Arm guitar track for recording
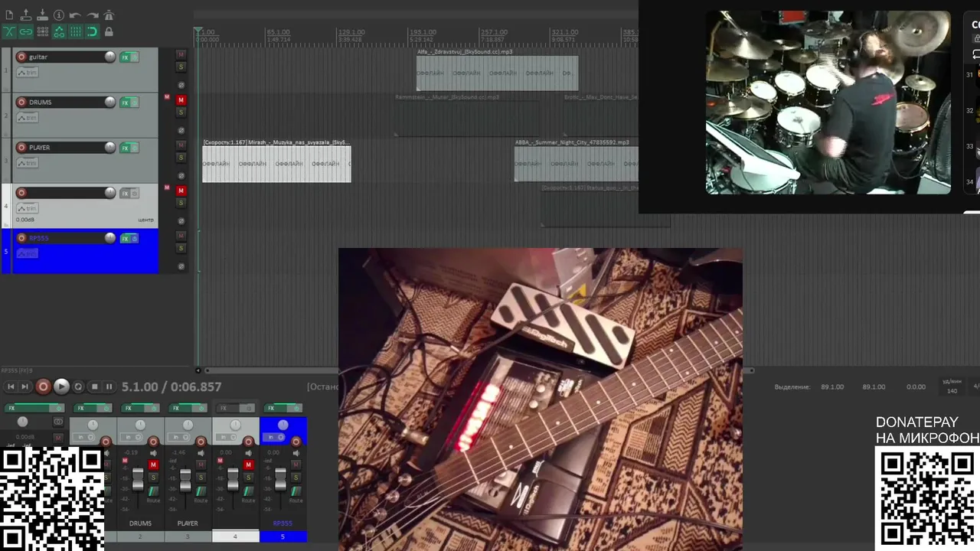The image size is (980, 551). [21, 57]
